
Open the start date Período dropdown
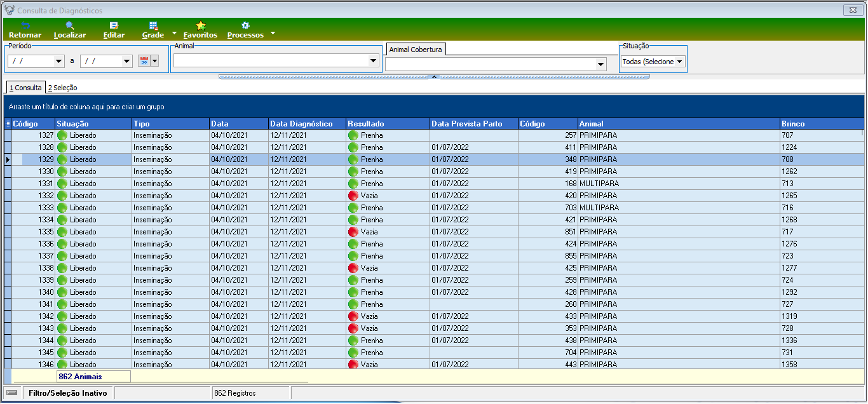coord(60,61)
